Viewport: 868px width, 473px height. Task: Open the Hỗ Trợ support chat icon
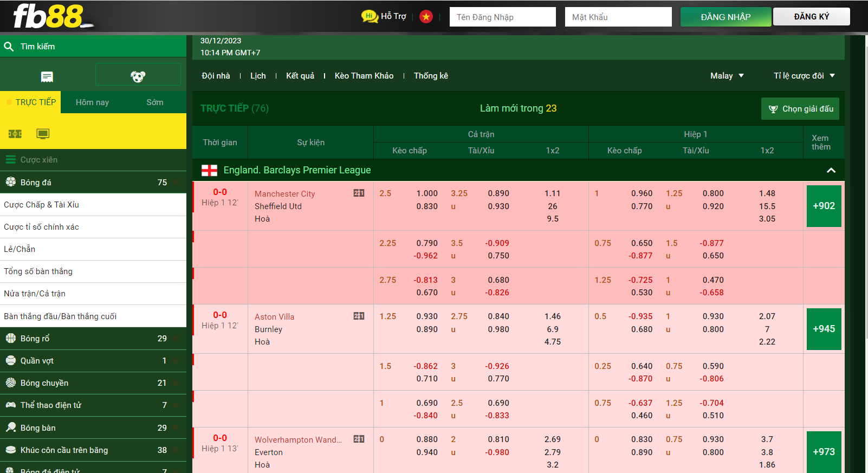(x=370, y=16)
